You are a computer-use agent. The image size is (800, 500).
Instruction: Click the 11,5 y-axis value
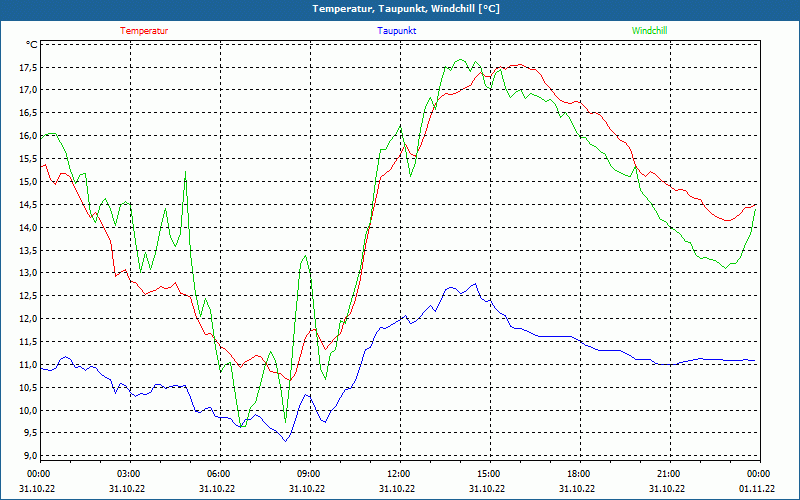pyautogui.click(x=28, y=342)
